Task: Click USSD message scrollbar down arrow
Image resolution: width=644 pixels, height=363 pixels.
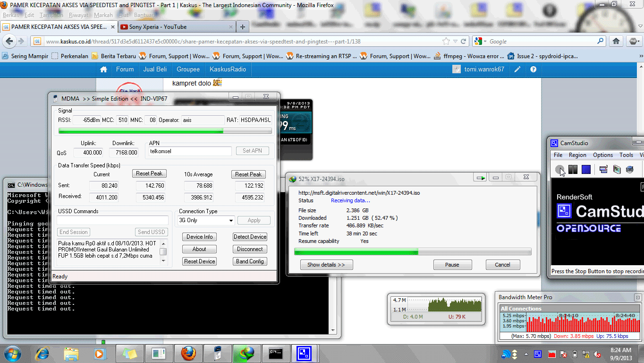Action: point(163,260)
